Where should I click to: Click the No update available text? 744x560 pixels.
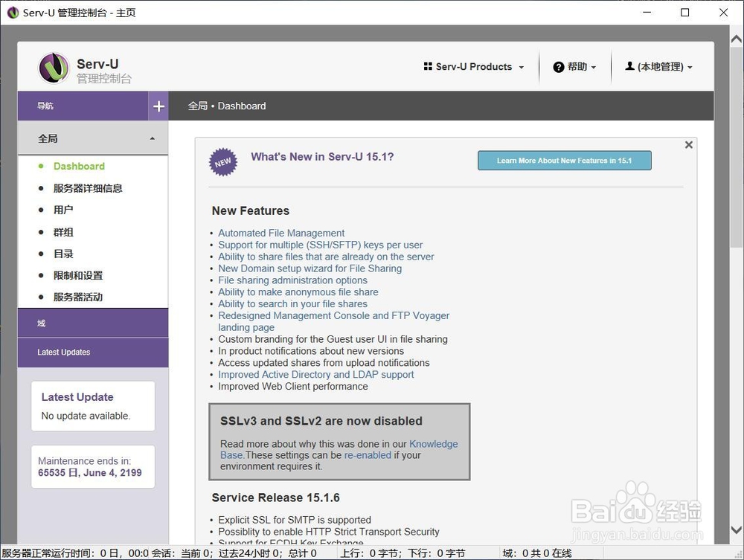(x=86, y=416)
